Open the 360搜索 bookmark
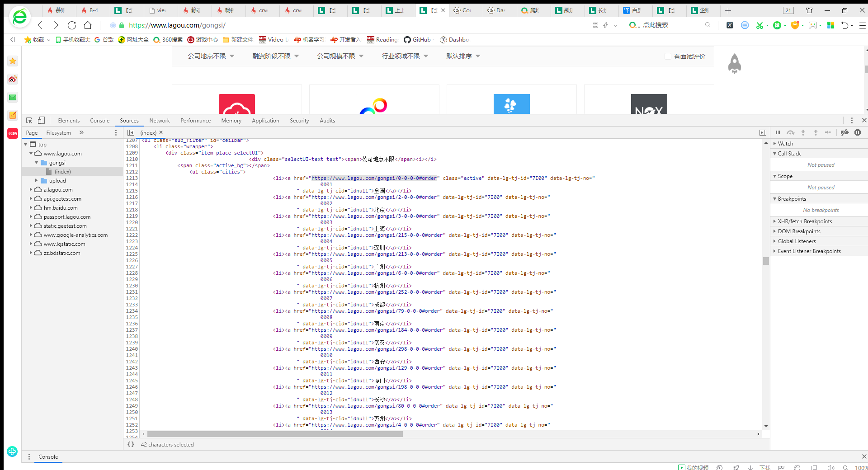 (x=168, y=40)
